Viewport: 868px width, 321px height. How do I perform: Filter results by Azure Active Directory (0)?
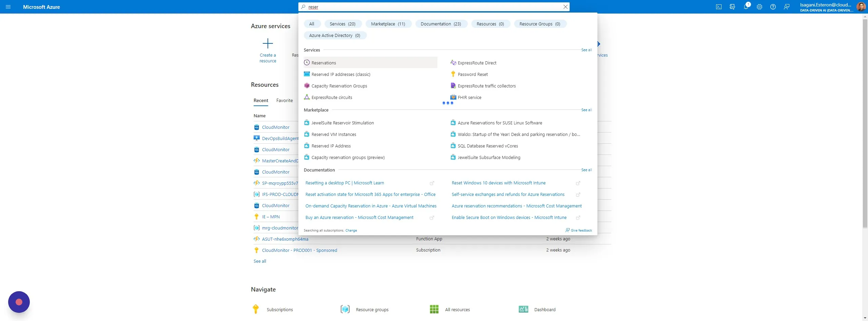click(x=335, y=35)
